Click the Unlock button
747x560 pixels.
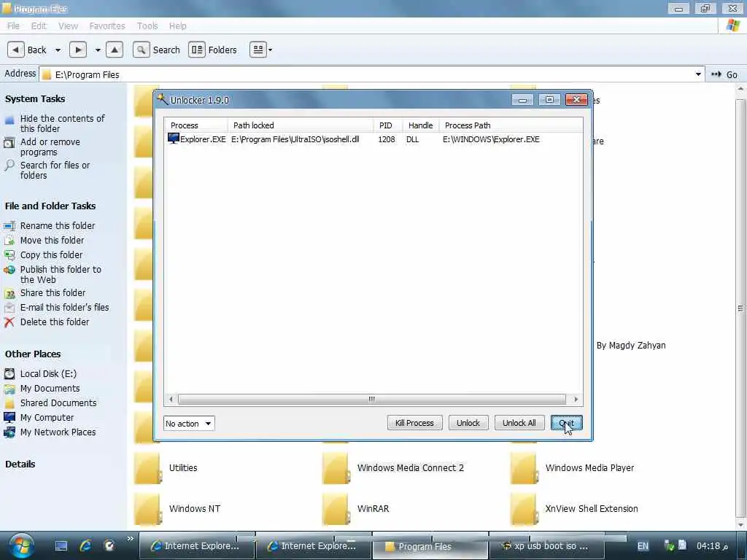point(468,423)
